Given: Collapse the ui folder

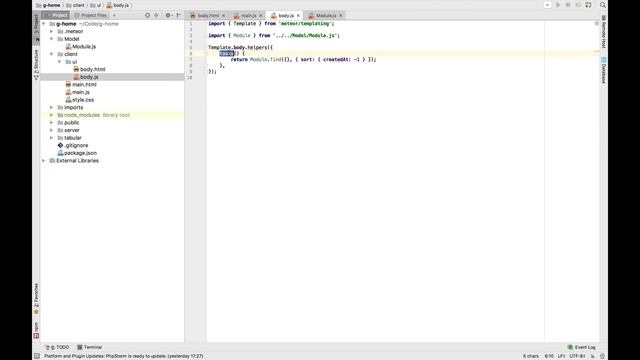Looking at the screenshot, I should point(60,62).
